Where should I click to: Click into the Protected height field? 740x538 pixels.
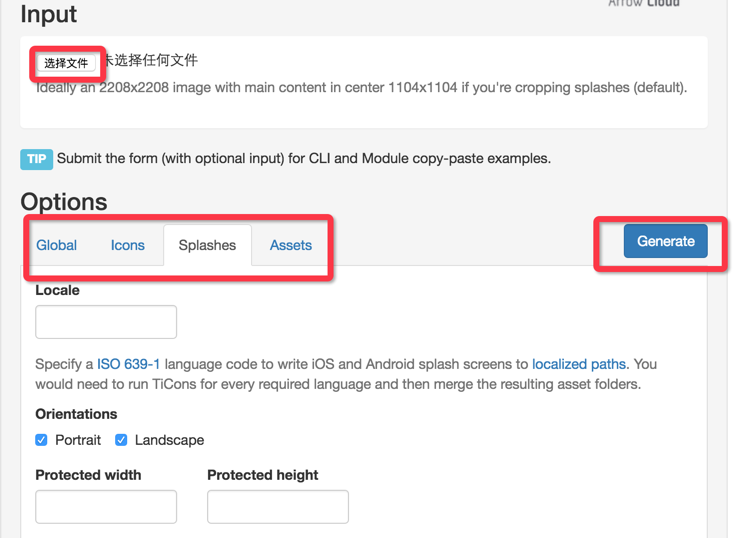[278, 507]
